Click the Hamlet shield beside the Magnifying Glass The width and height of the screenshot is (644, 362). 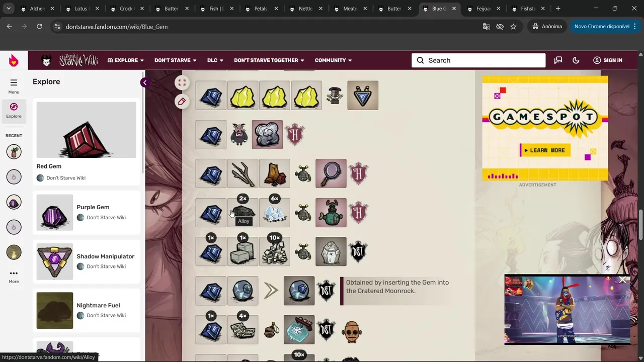(359, 173)
